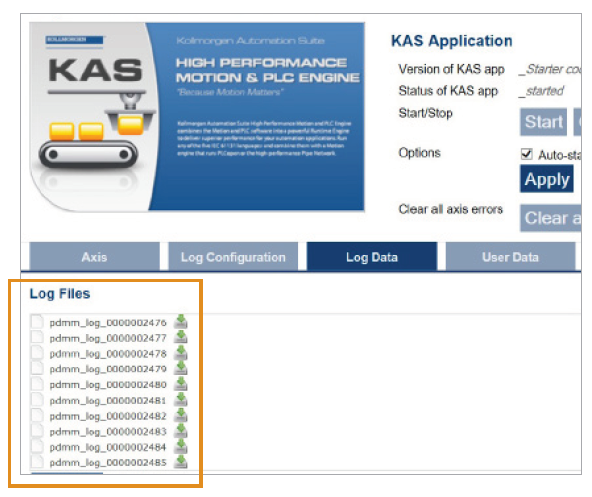Screen dimensions: 592x497
Task: Download pdmm_log_0000002480 via its green arrow icon
Action: pyautogui.click(x=181, y=384)
